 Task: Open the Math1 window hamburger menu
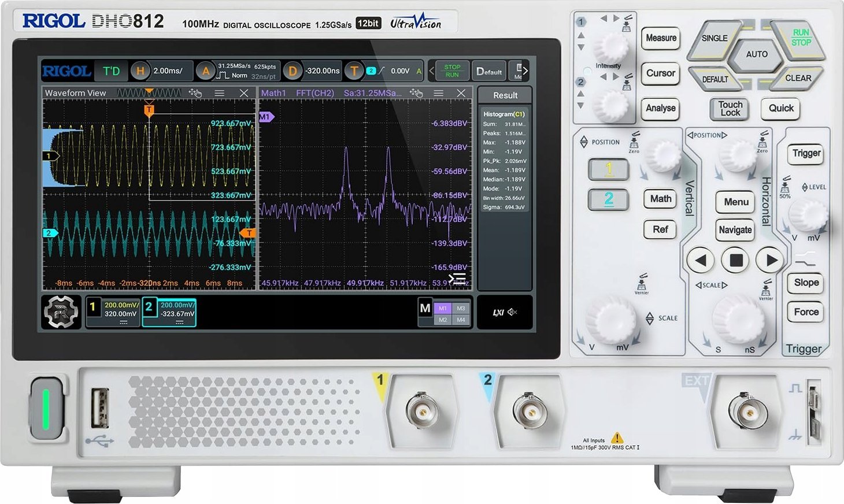tap(438, 92)
